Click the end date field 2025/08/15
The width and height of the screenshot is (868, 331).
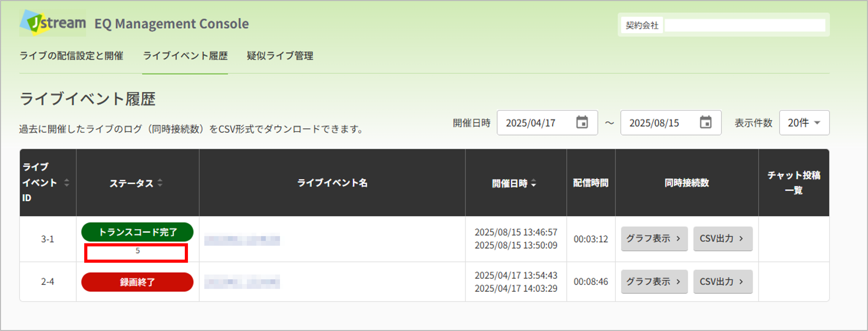671,123
